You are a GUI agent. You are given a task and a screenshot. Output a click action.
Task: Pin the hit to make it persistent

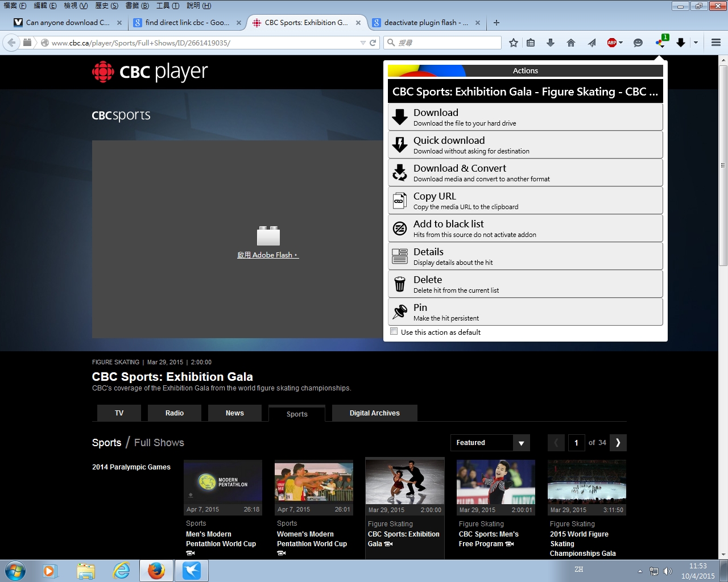coord(526,311)
